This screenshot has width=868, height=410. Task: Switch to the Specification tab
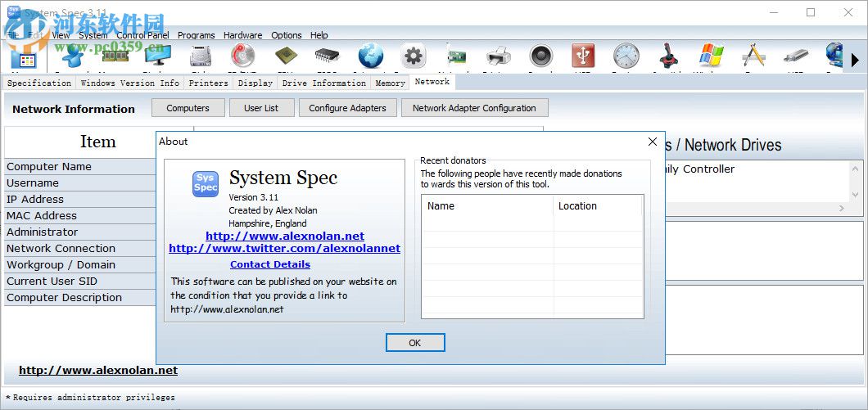(x=38, y=83)
